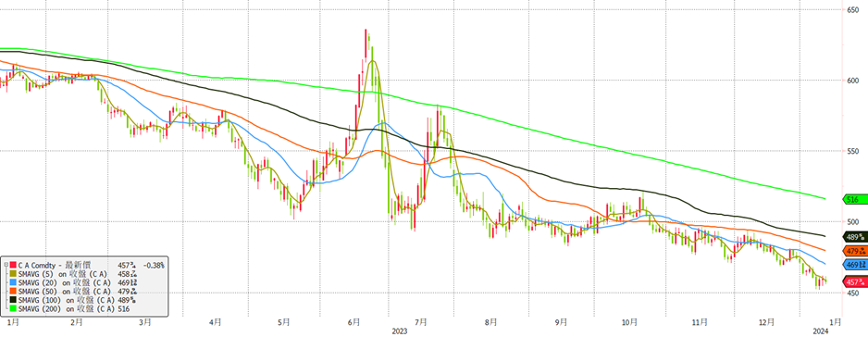Click the green SMAVG (200) color swatch
Screen dimensions: 868x337
(13, 308)
